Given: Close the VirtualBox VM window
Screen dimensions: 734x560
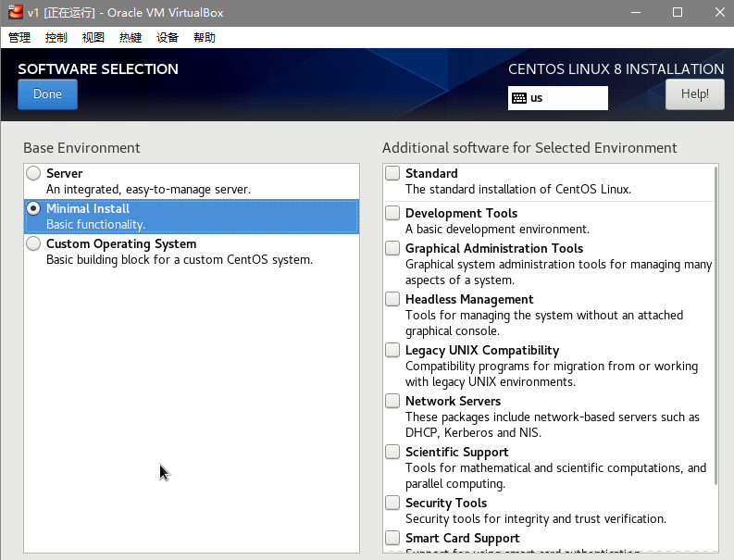Looking at the screenshot, I should coord(720,12).
